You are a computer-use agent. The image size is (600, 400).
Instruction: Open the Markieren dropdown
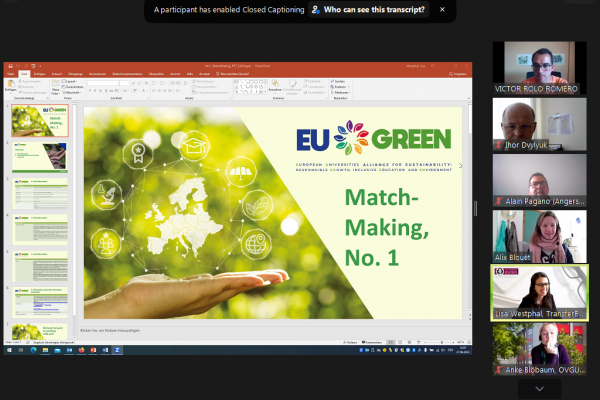point(340,92)
